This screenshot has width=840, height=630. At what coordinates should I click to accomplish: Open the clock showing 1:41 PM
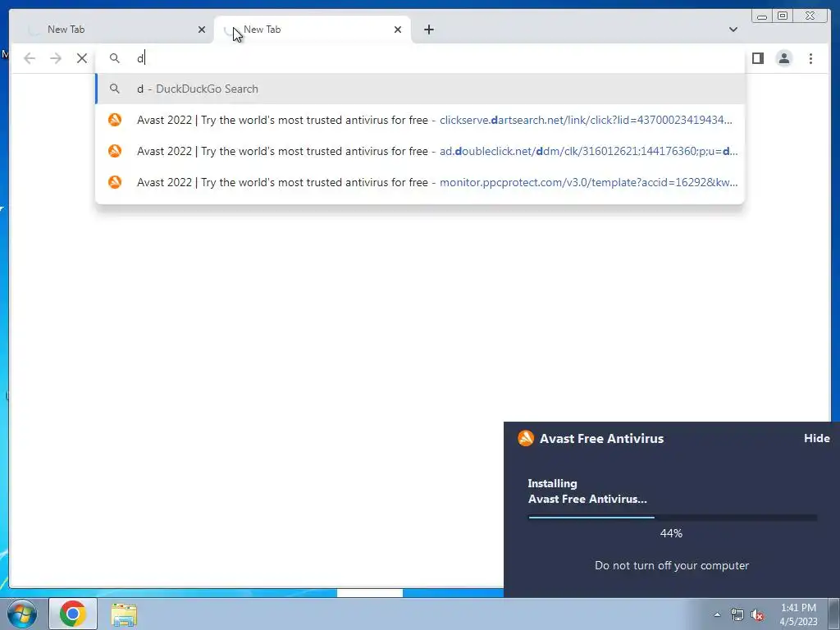click(798, 614)
